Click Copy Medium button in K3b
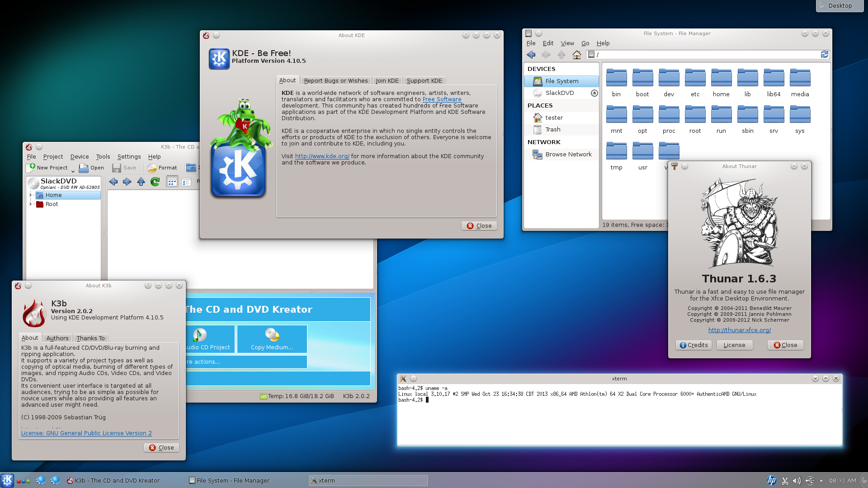 [x=272, y=339]
